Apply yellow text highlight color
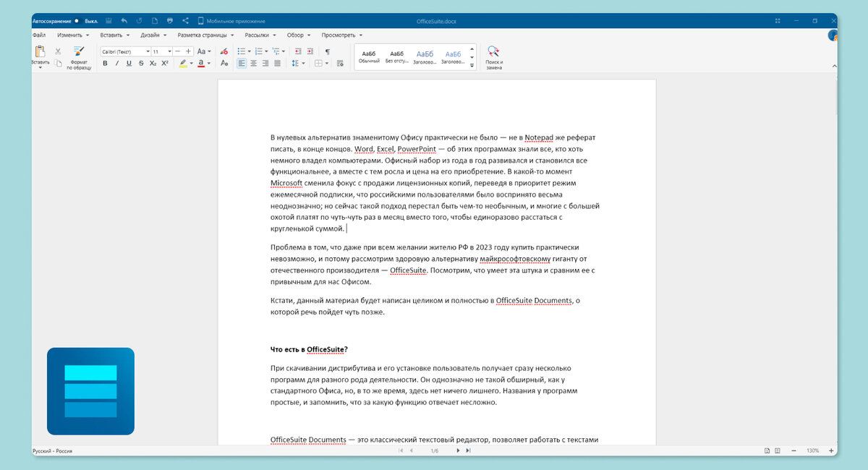Screen dimensions: 868x470 pos(183,63)
